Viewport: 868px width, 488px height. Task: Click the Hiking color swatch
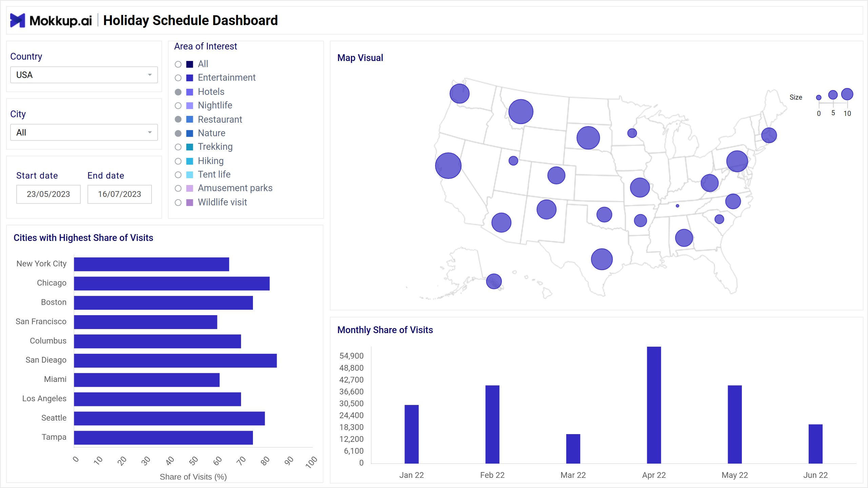190,161
